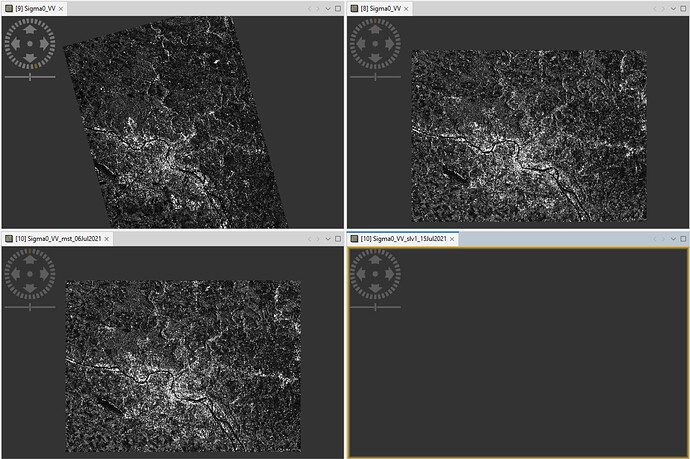Screen dimensions: 690x459
Task: Click the zoom slider in Sigma0_VV_slv1_15Jul2021 view
Action: [x=375, y=307]
